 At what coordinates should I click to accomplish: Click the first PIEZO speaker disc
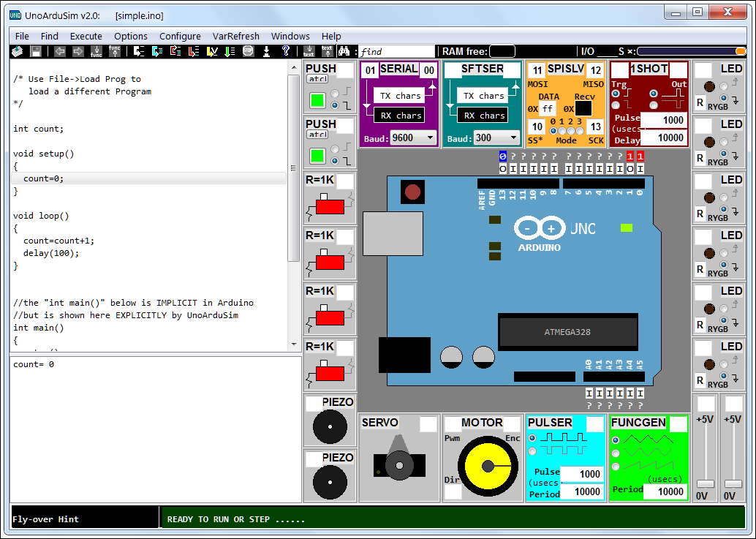(x=330, y=426)
